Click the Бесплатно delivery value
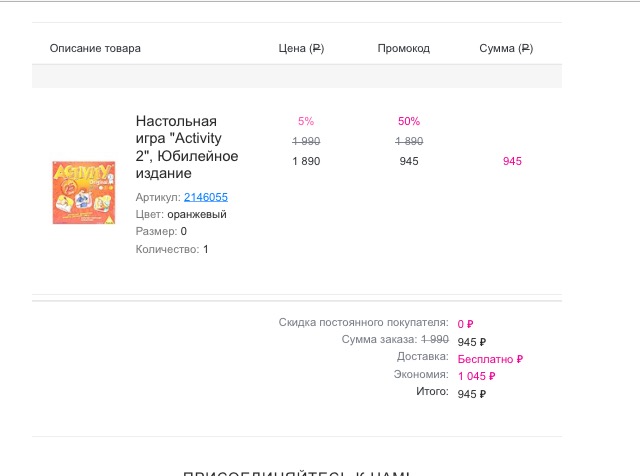 (x=490, y=358)
